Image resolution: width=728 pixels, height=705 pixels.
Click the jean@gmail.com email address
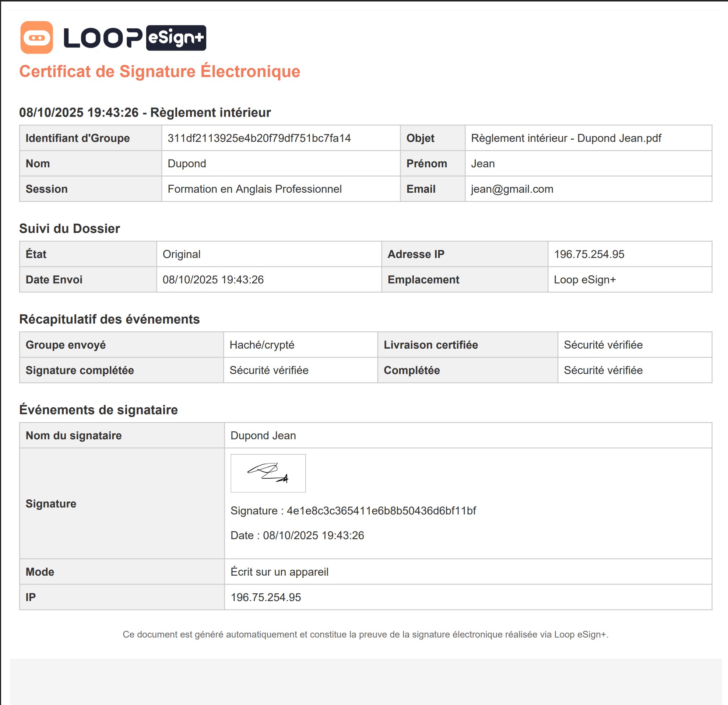coord(512,189)
